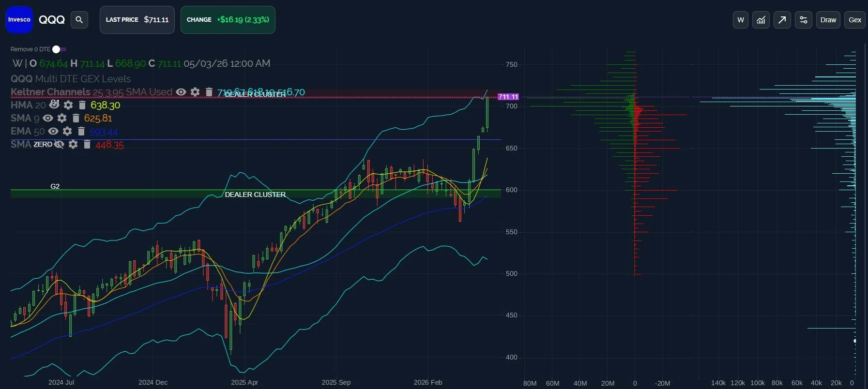This screenshot has height=389, width=868.
Task: Click the Keltner Channels label
Action: tap(50, 92)
